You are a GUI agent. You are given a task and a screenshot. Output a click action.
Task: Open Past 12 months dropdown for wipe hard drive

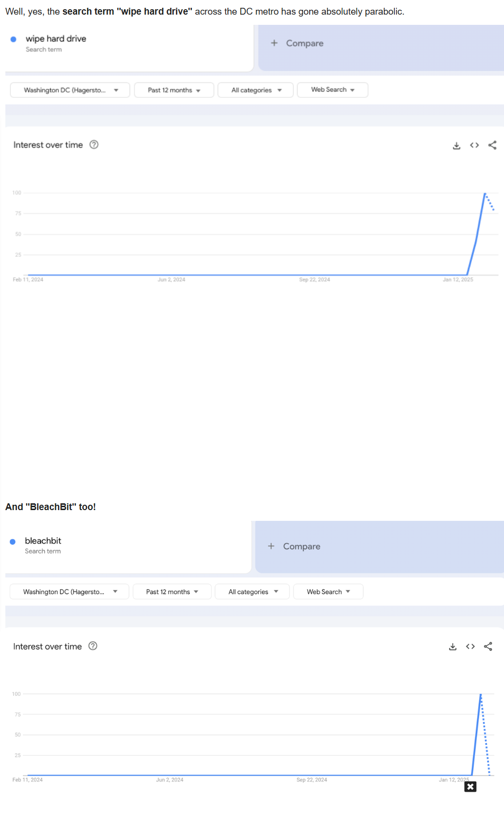tap(174, 90)
